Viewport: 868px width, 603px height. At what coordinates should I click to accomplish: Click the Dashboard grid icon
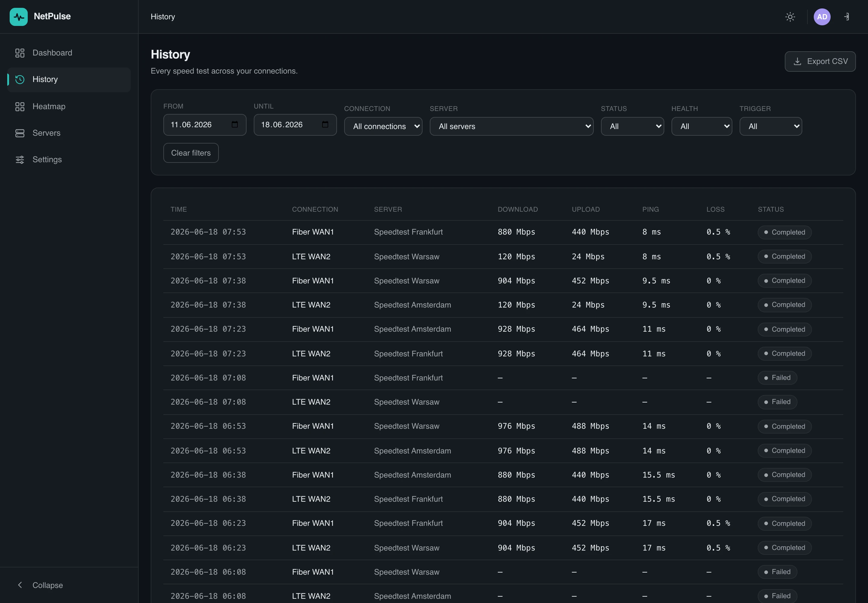pos(20,53)
